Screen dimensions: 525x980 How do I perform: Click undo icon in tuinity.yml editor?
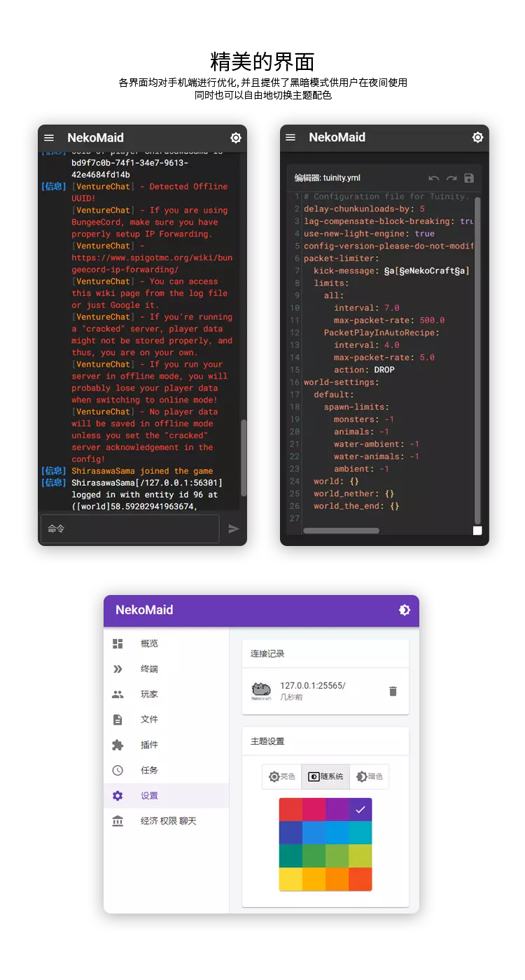[x=434, y=178]
